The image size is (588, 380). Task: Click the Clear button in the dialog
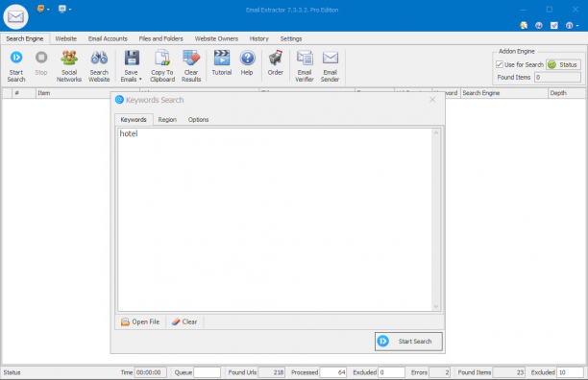(184, 321)
